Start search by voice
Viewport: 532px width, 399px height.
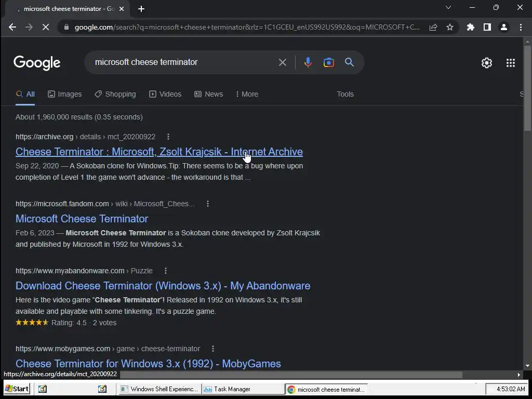(308, 62)
